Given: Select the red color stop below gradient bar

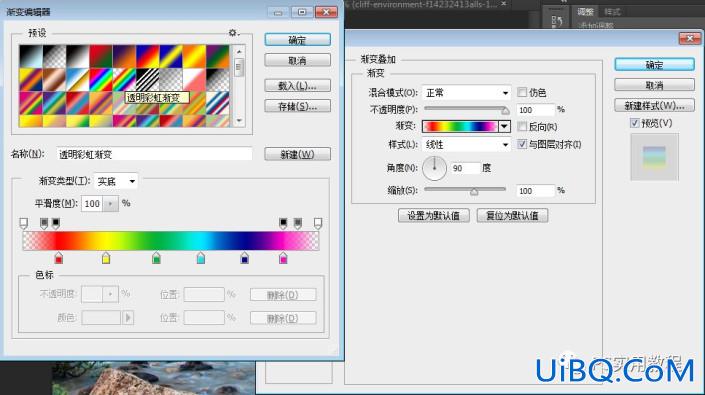Looking at the screenshot, I should 58,258.
